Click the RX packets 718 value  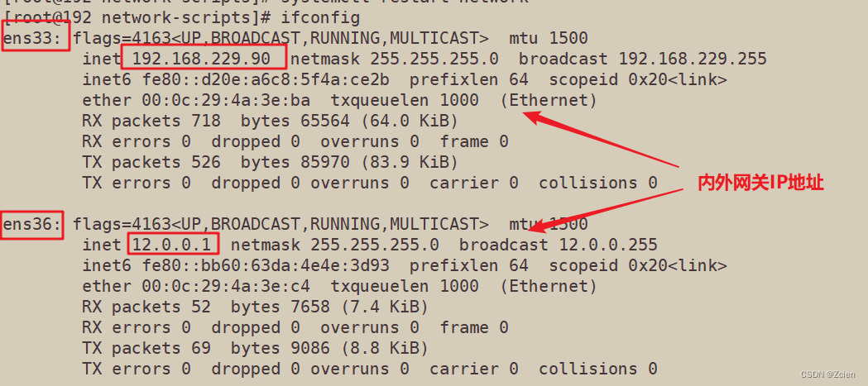click(x=206, y=121)
